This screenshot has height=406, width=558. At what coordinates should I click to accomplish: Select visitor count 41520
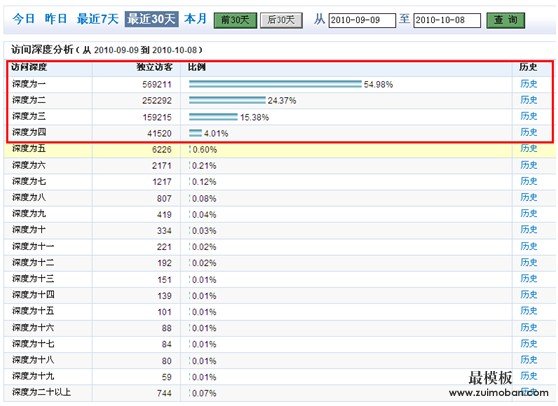click(x=159, y=133)
